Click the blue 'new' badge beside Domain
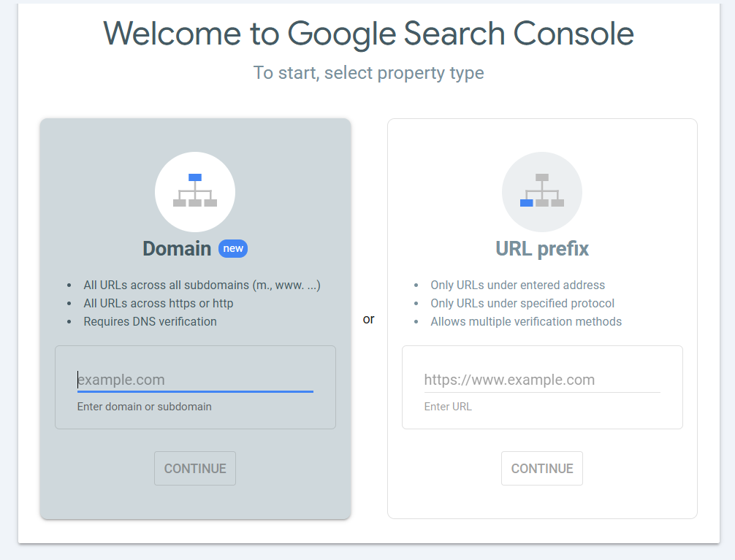The height and width of the screenshot is (560, 735). [233, 248]
